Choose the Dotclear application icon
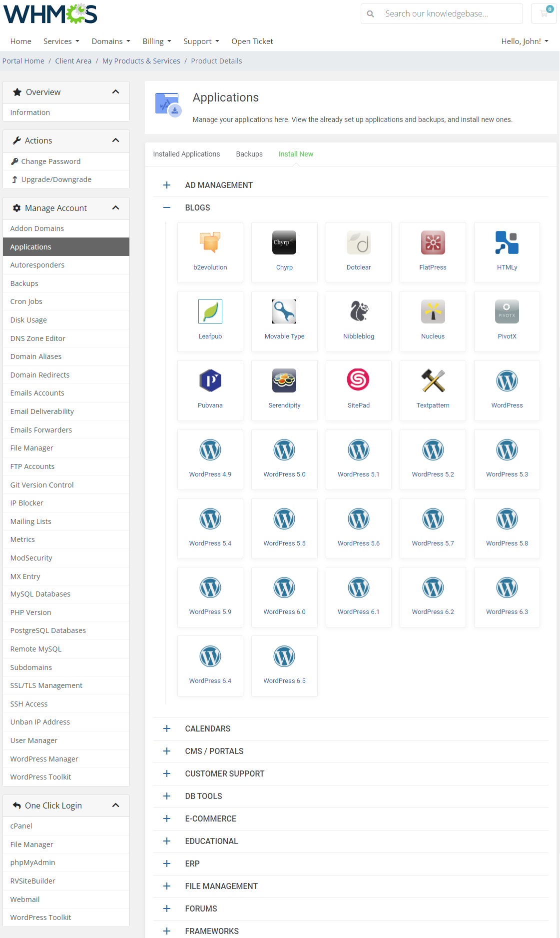Screen dimensions: 560x938 coord(359,242)
